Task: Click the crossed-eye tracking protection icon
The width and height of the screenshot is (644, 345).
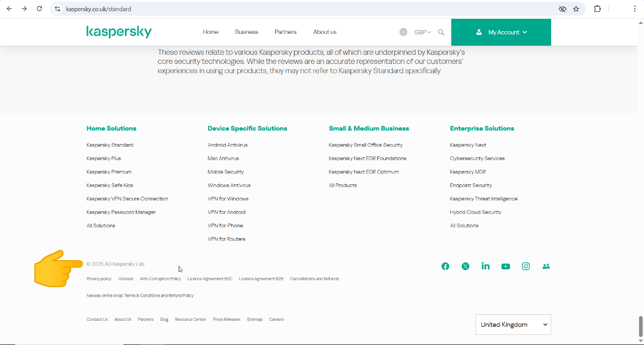Action: point(562,9)
